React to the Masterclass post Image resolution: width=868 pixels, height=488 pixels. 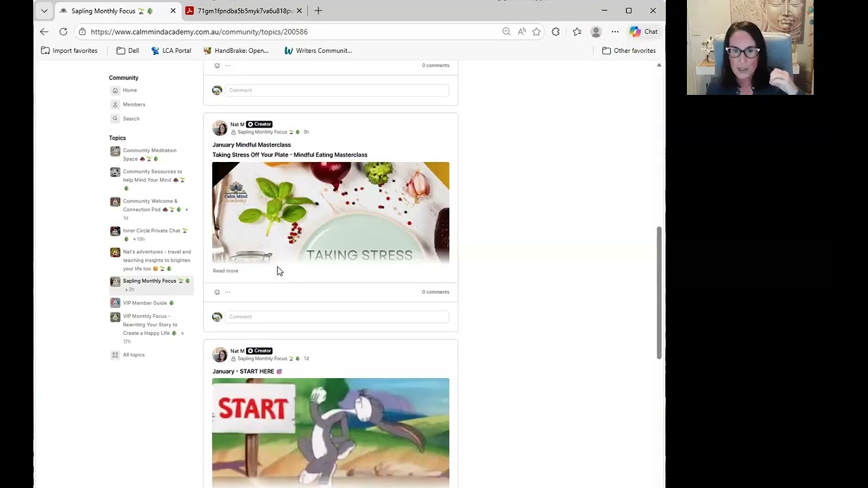(x=217, y=292)
